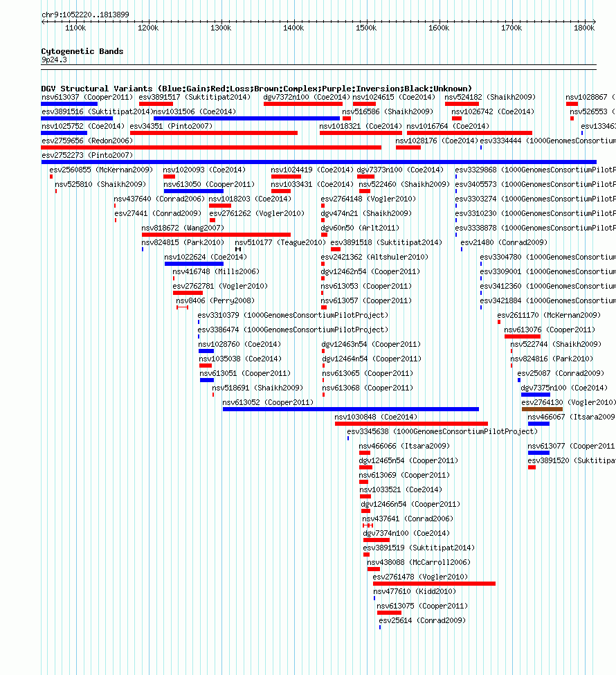
Task: Click nsv818672 (Wang2007) label
Action: tap(183, 228)
